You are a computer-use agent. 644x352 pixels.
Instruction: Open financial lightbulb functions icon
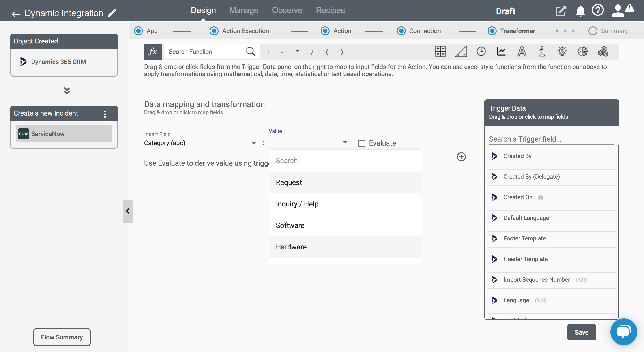tap(562, 52)
